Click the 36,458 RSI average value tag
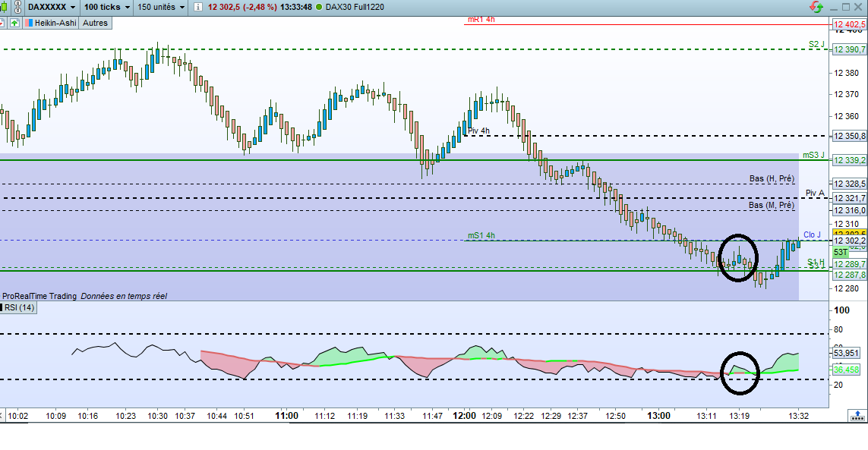The height and width of the screenshot is (450, 868). point(846,370)
